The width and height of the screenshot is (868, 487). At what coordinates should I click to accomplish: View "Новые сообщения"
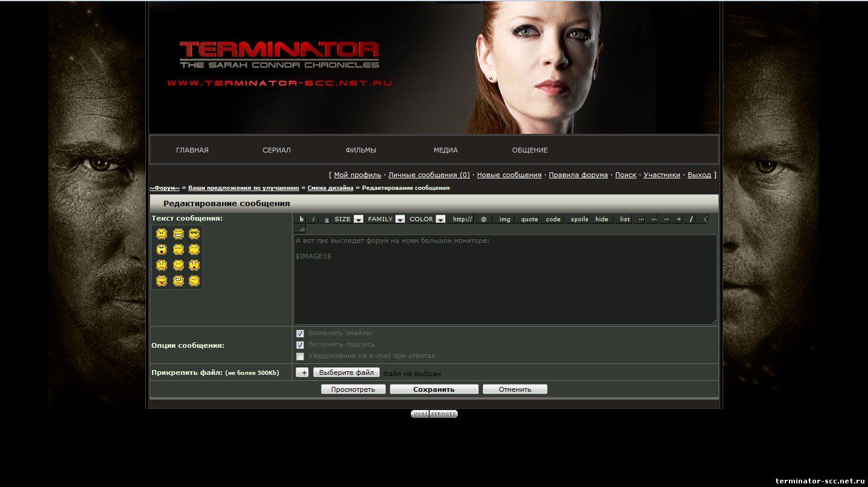[x=509, y=175]
